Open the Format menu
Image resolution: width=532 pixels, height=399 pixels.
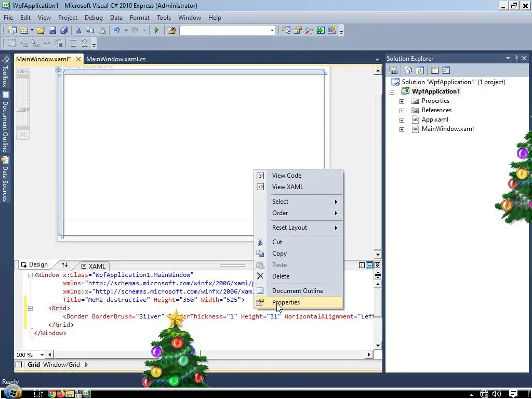click(139, 18)
